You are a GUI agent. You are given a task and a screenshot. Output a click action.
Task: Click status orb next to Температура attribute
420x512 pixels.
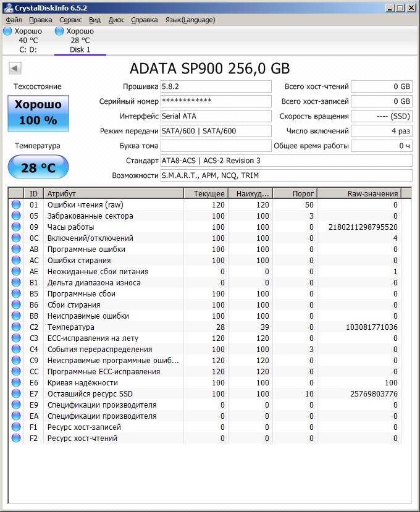pos(16,327)
